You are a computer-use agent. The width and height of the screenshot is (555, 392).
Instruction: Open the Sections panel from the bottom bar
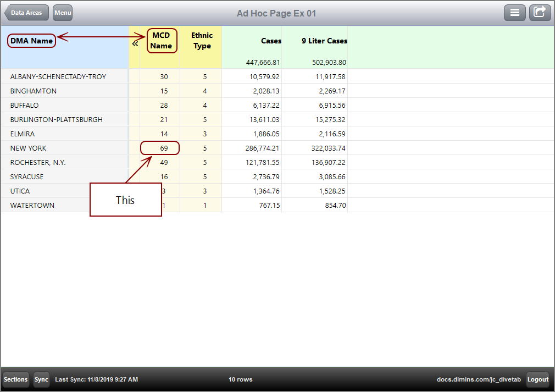15,379
